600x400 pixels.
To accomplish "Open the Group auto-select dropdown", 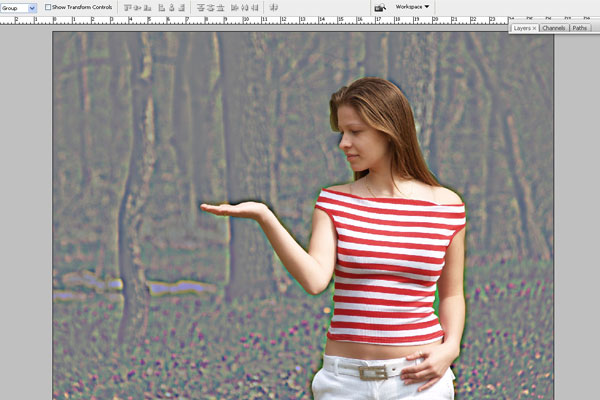I will [x=30, y=7].
